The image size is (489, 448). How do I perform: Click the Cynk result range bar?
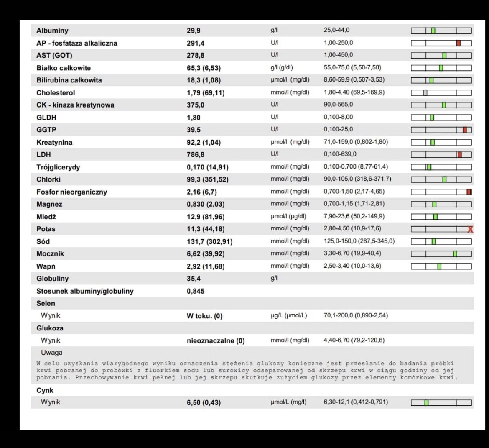click(441, 403)
